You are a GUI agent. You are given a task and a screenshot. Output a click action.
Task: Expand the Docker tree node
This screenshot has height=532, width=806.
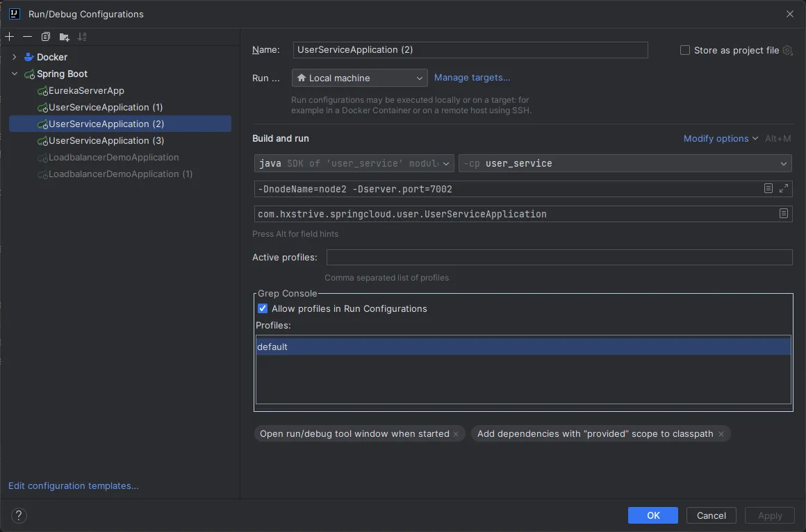(14, 57)
